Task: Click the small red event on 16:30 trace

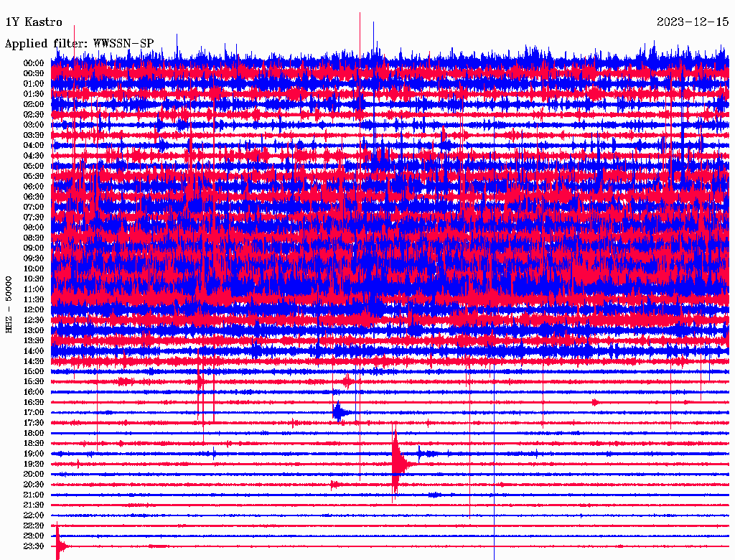Action: [595, 403]
